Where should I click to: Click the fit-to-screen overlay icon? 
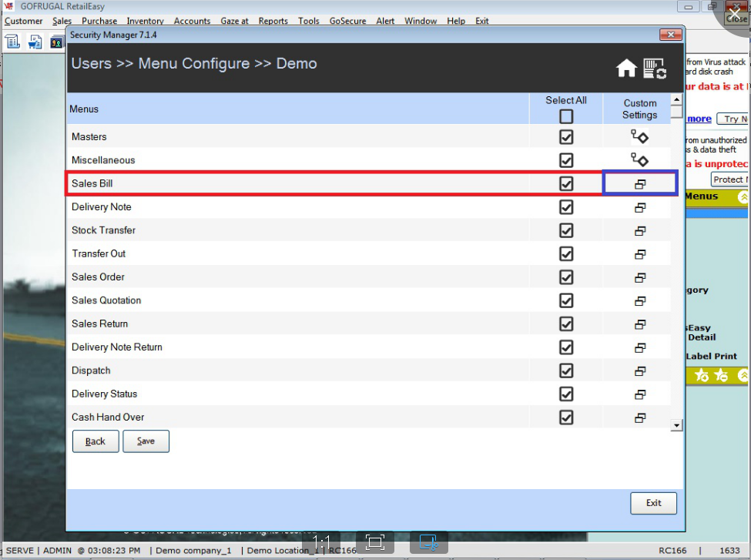click(375, 542)
